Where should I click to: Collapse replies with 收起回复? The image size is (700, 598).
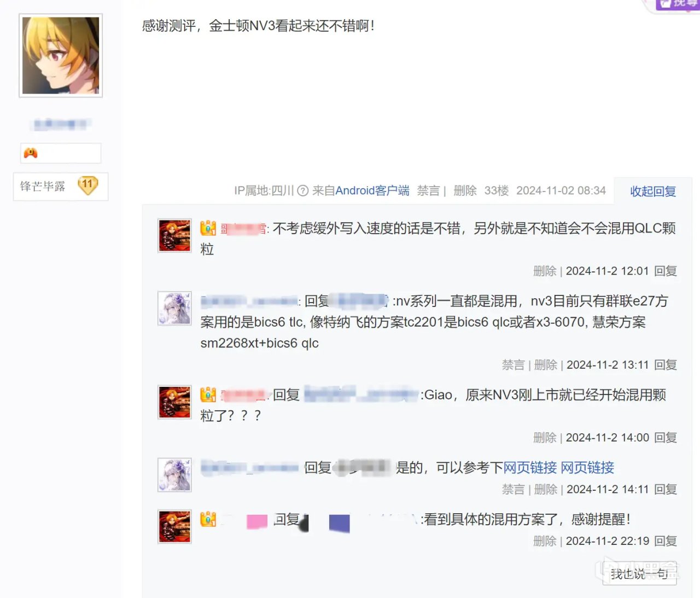coord(653,191)
